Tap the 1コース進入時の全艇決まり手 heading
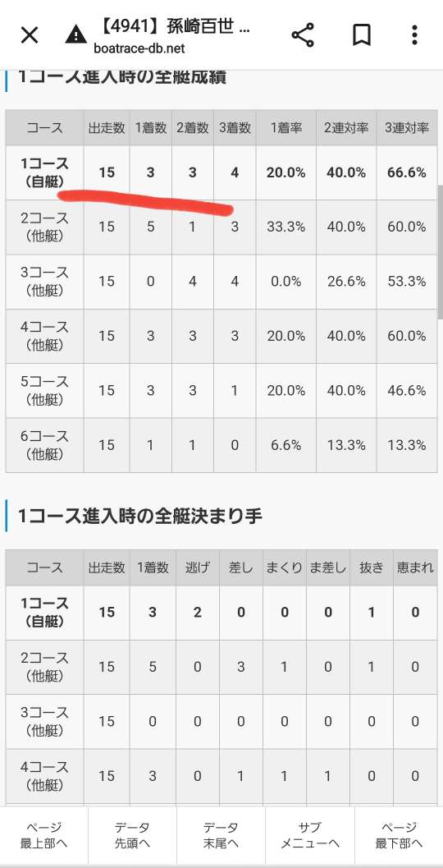 [x=140, y=516]
